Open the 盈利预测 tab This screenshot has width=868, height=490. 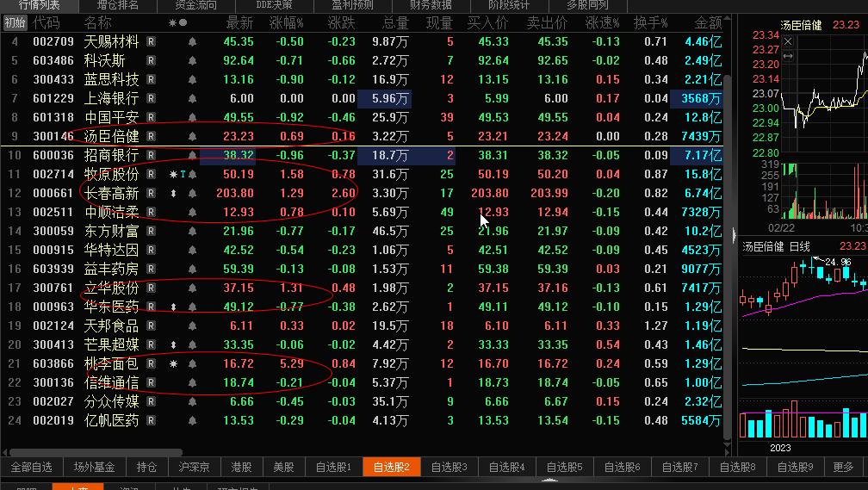point(353,5)
